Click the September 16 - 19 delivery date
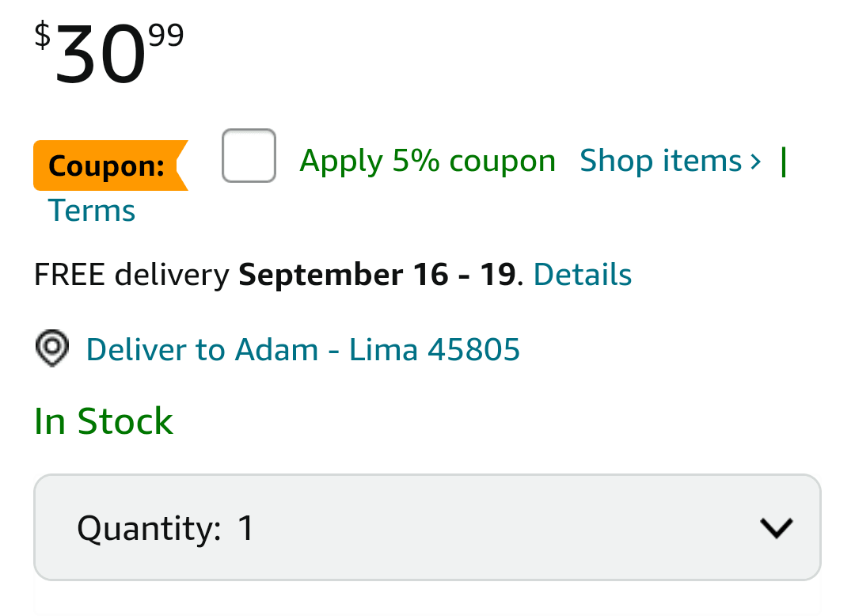The image size is (855, 616). click(x=378, y=274)
